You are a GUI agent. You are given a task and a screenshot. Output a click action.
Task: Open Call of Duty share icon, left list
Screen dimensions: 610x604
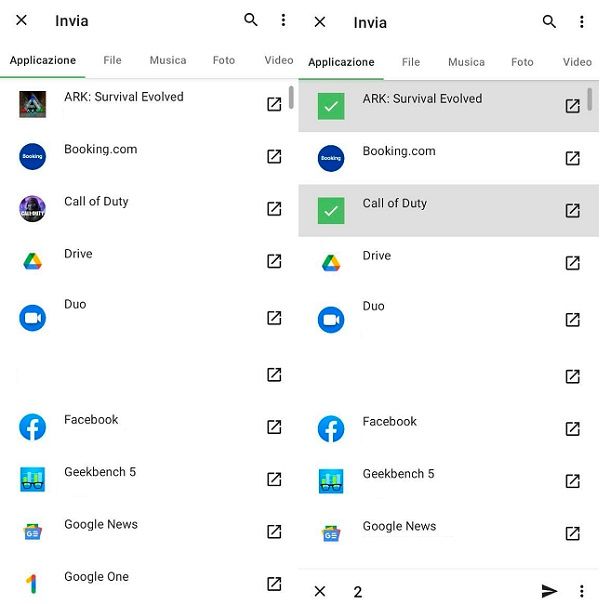(274, 208)
